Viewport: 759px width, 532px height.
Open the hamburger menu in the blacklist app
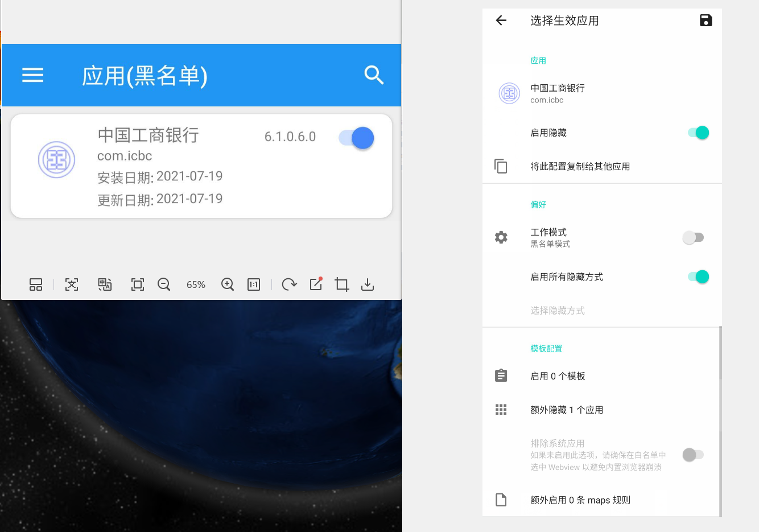click(x=32, y=75)
